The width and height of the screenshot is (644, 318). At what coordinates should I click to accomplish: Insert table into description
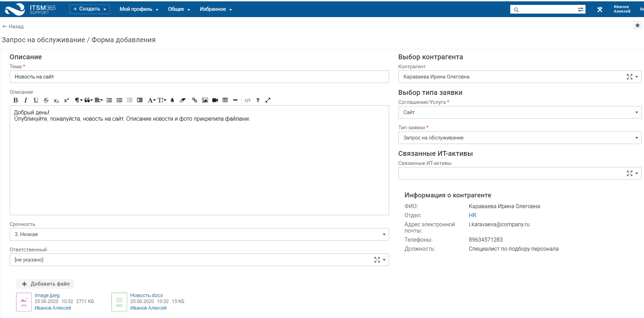[225, 100]
